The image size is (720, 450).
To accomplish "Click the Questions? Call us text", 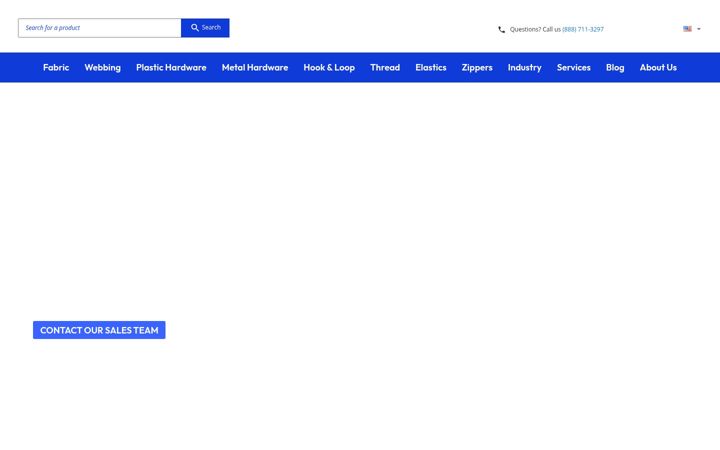I will coord(535,29).
